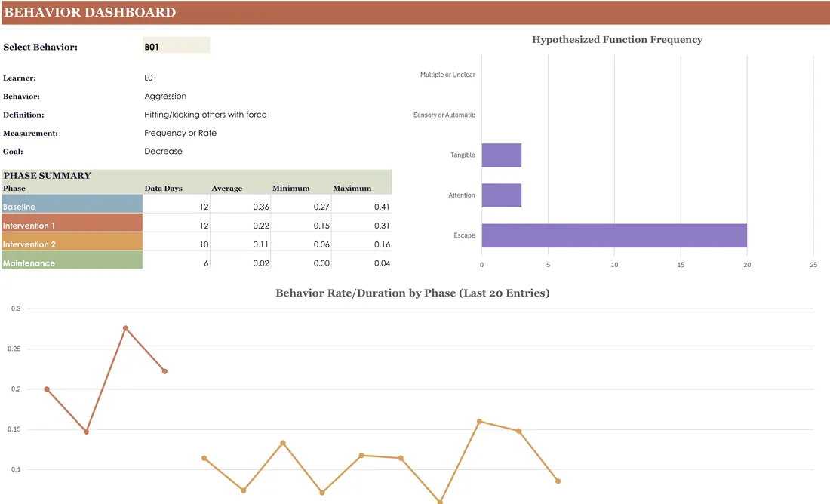
Task: Select Intervention 2 minimum value 0.06
Action: pyautogui.click(x=321, y=244)
